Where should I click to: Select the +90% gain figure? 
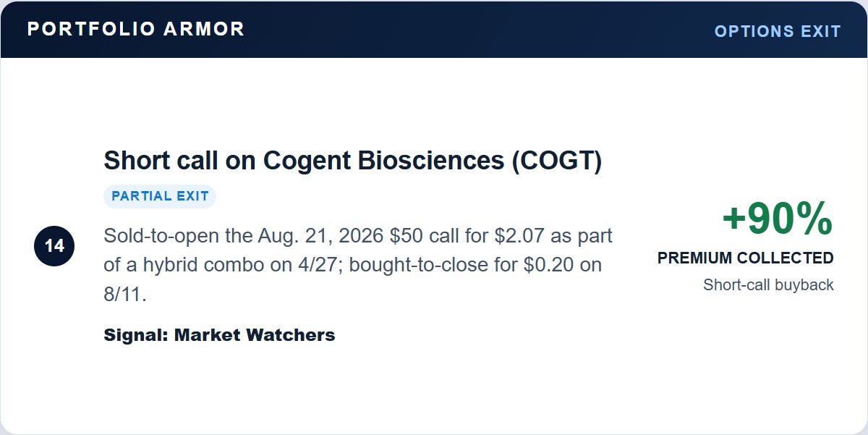pos(778,219)
